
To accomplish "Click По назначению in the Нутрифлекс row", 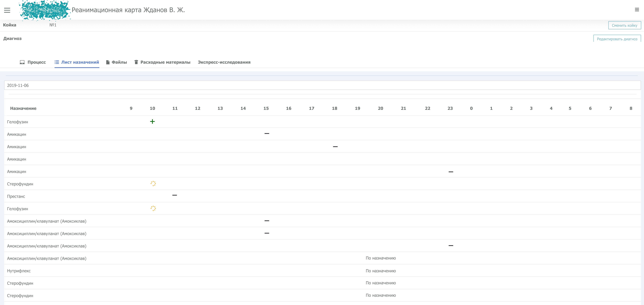I will [381, 271].
